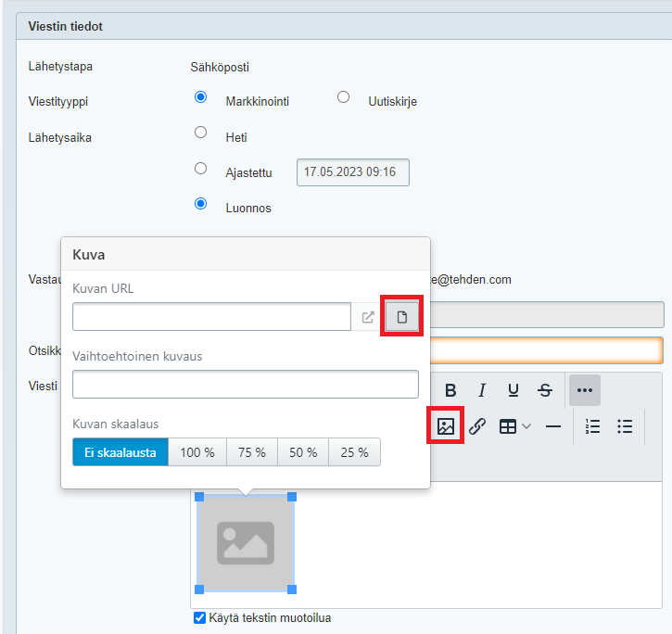Select the Ei skaalausta scaling option
672x634 pixels.
[120, 452]
